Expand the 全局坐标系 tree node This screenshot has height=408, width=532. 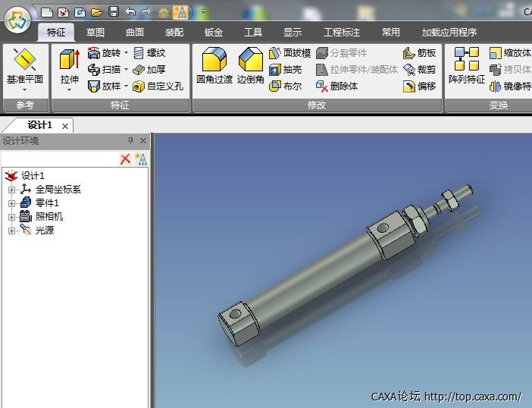pos(11,190)
